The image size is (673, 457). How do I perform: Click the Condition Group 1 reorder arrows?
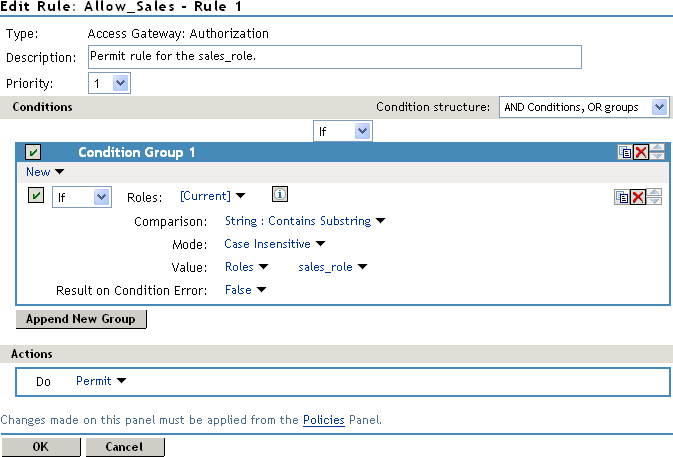[656, 152]
